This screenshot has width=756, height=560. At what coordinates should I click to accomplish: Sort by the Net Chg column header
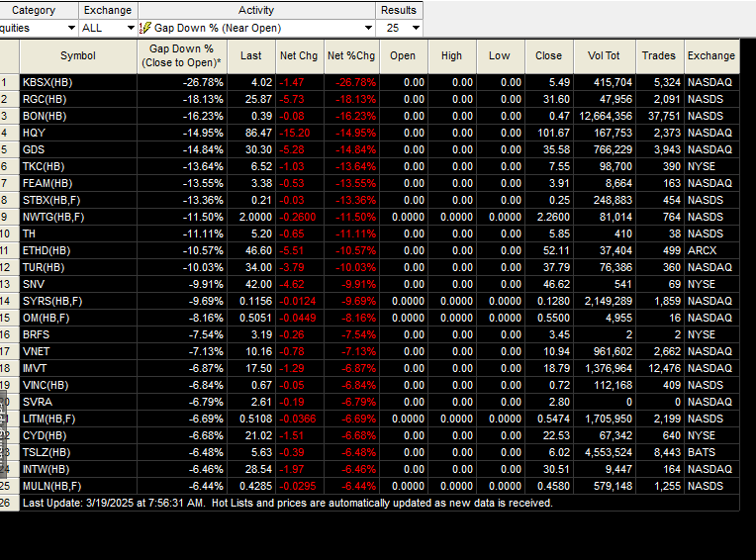(x=300, y=56)
